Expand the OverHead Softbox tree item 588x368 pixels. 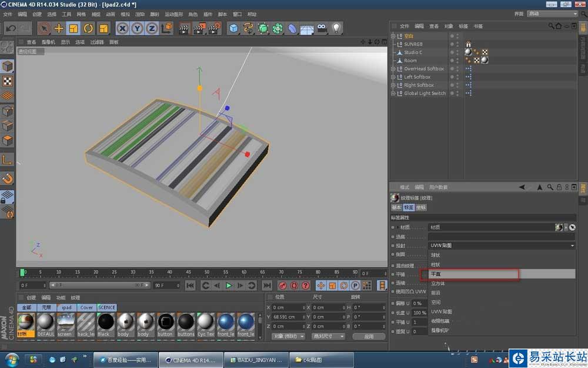393,69
